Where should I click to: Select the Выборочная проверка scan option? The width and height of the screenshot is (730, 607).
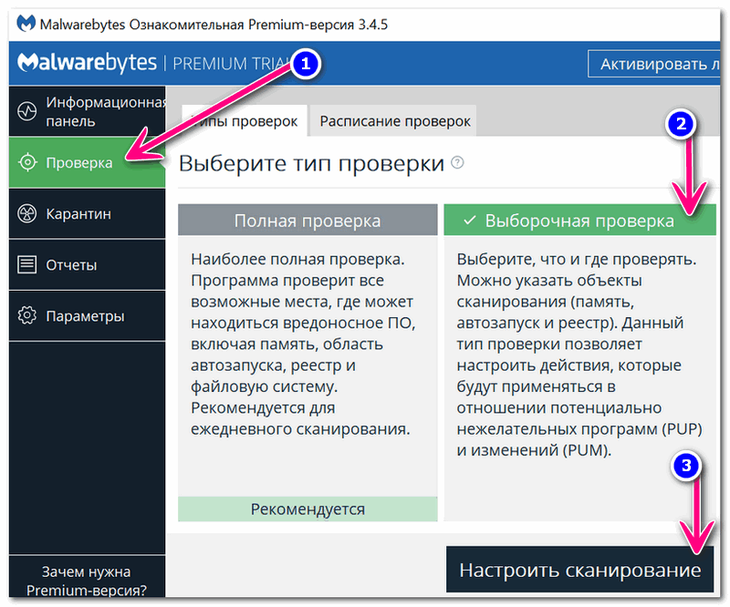580,220
